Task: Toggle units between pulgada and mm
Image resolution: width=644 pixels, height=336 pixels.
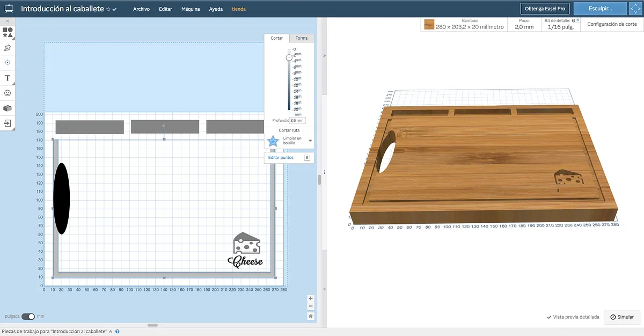Action: [x=28, y=317]
